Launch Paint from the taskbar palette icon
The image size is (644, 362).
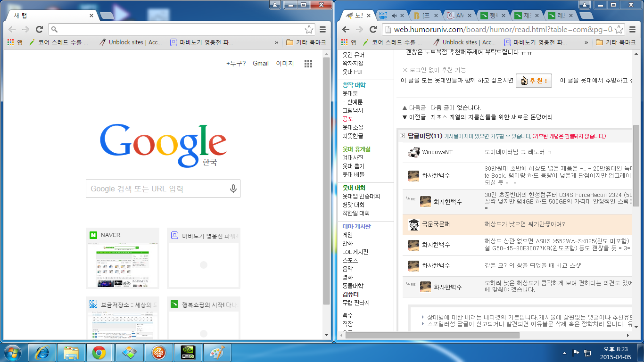217,352
